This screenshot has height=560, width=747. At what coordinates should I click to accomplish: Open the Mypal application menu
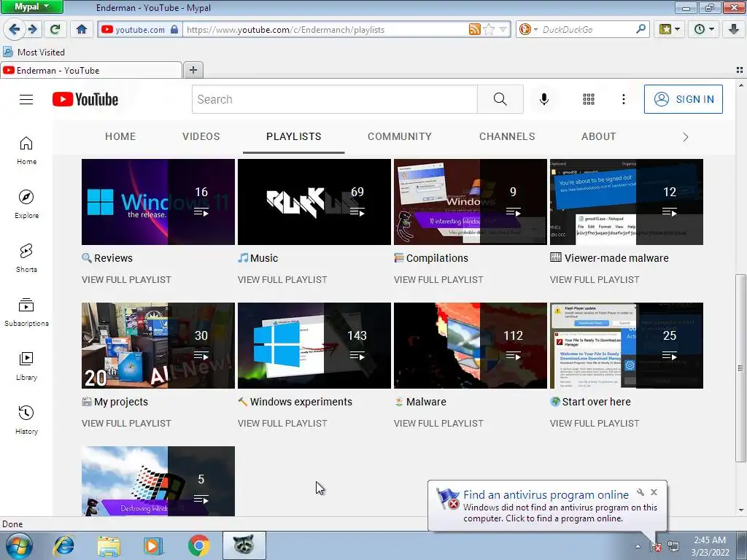(x=32, y=7)
